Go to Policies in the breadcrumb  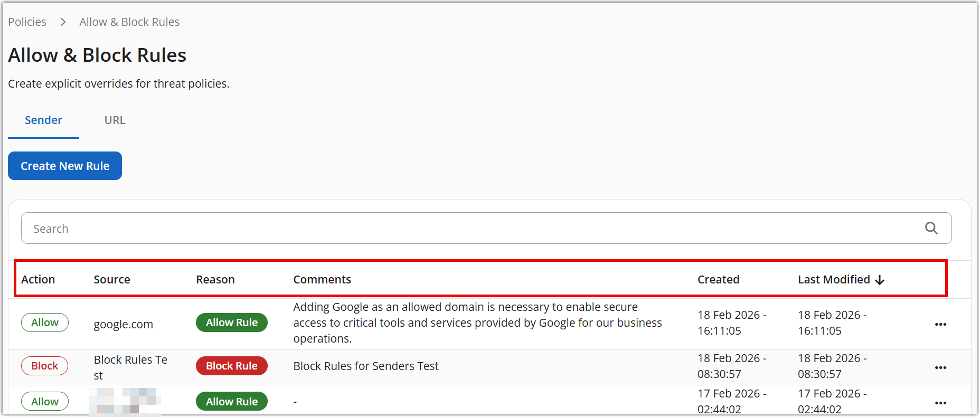27,22
